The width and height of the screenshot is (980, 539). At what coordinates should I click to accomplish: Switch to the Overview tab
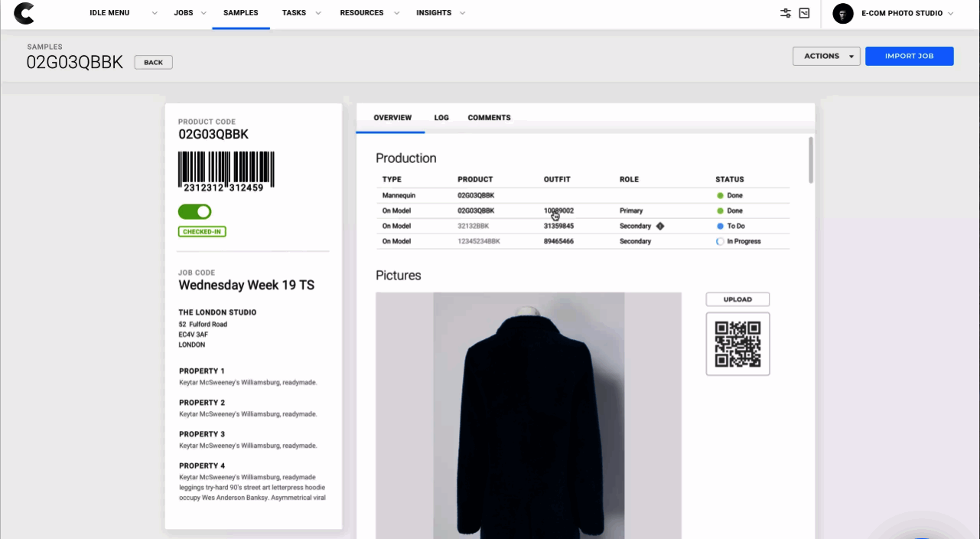[x=392, y=118]
